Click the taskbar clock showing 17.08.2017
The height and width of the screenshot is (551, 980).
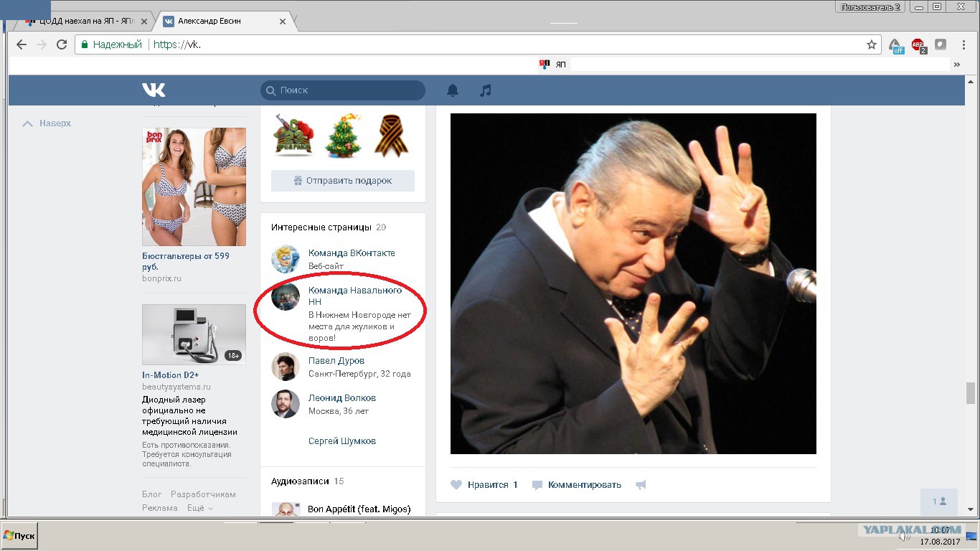click(940, 536)
